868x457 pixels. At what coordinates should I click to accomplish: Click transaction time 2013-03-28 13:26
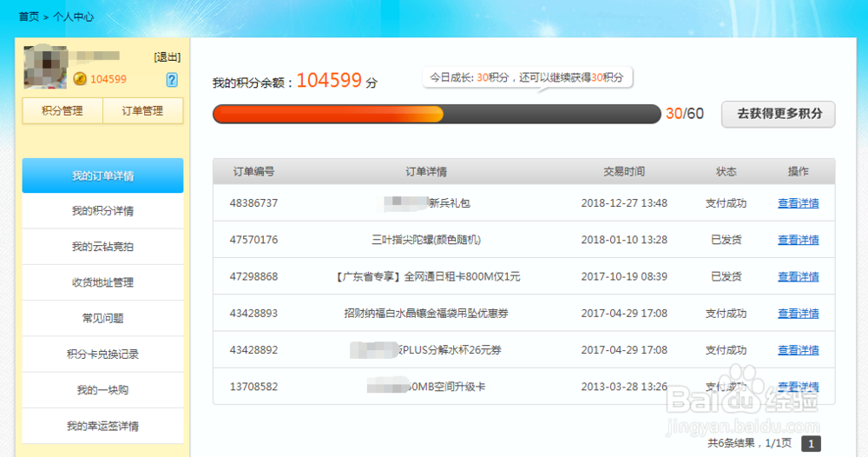pyautogui.click(x=624, y=387)
